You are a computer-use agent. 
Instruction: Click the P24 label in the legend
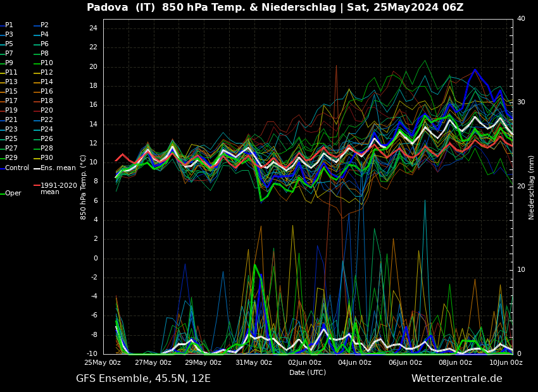pyautogui.click(x=47, y=129)
